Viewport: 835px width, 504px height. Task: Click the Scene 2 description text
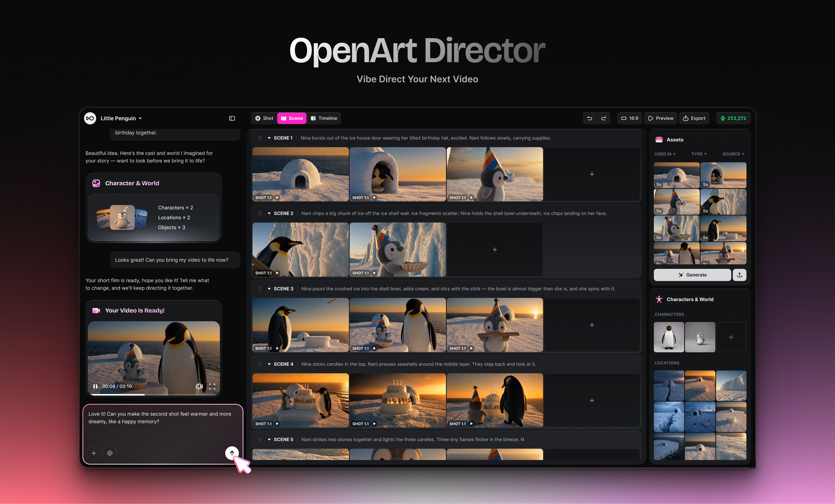454,213
